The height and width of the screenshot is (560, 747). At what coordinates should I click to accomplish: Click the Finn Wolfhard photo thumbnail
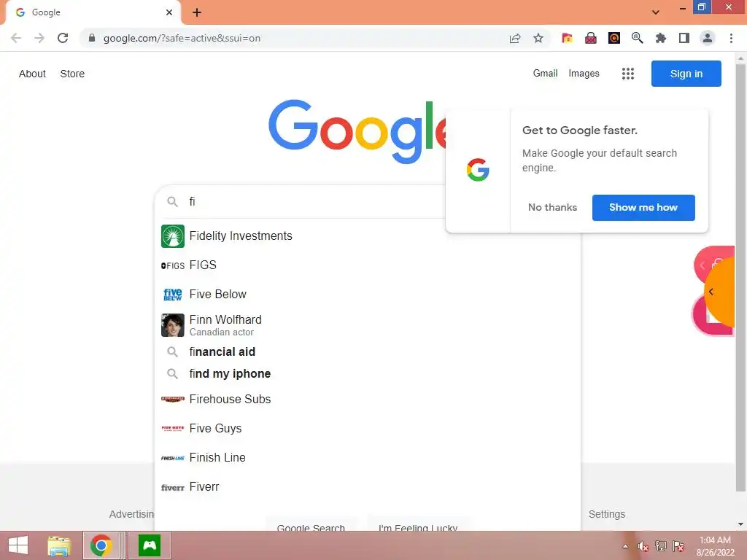[x=172, y=325]
